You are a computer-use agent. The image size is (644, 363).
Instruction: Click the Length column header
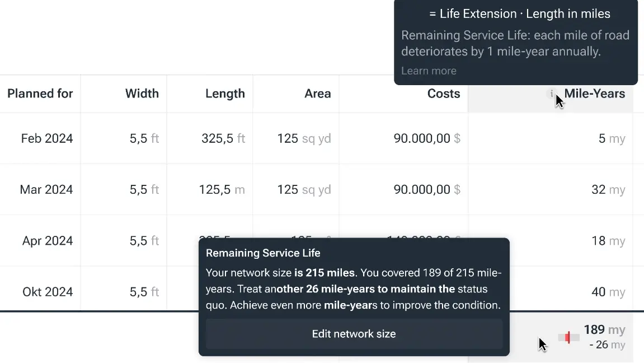(225, 94)
